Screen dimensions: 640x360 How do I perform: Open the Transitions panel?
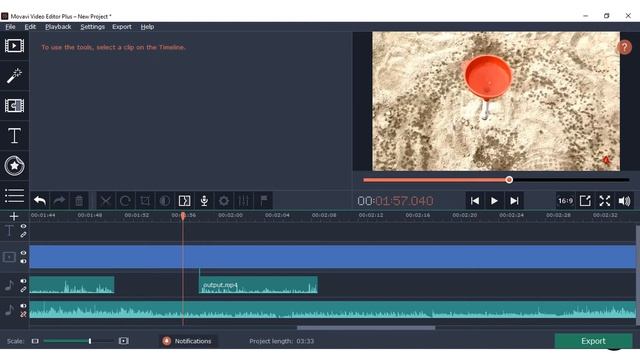14,106
